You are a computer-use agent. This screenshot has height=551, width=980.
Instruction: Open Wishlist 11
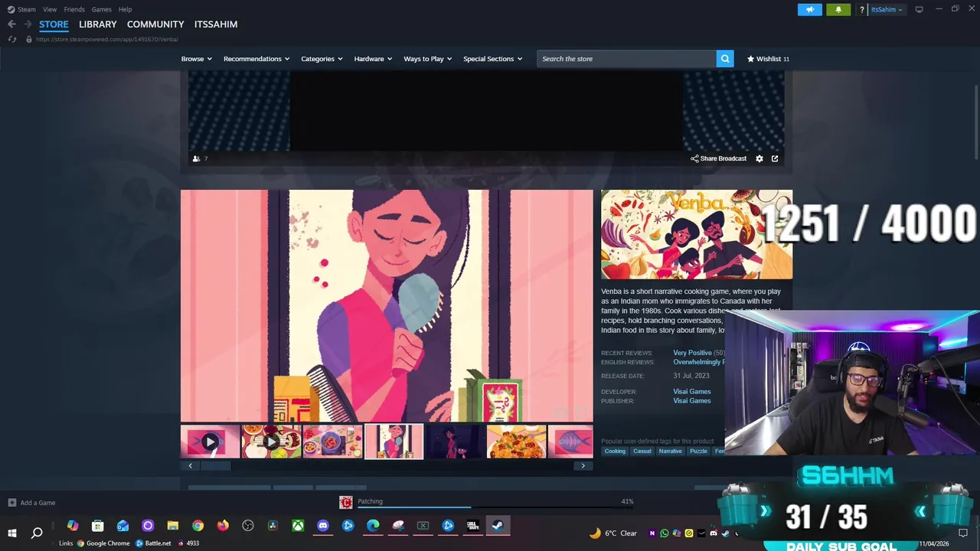[x=768, y=59]
